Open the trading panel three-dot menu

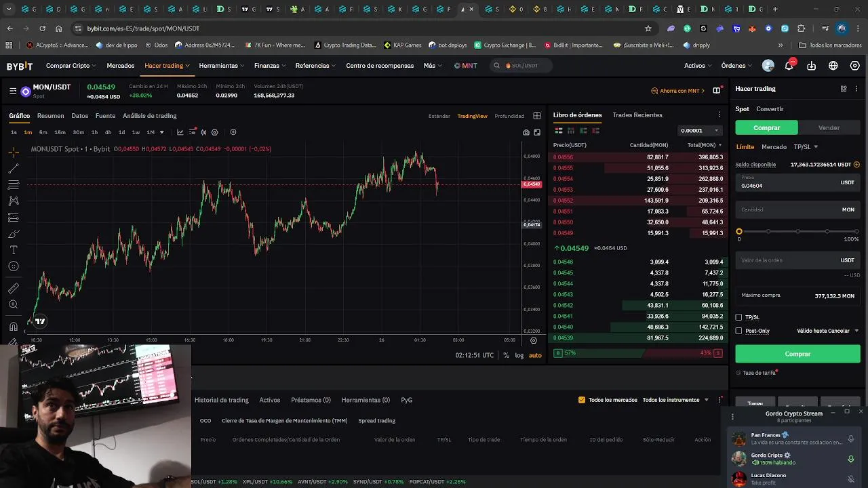857,89
